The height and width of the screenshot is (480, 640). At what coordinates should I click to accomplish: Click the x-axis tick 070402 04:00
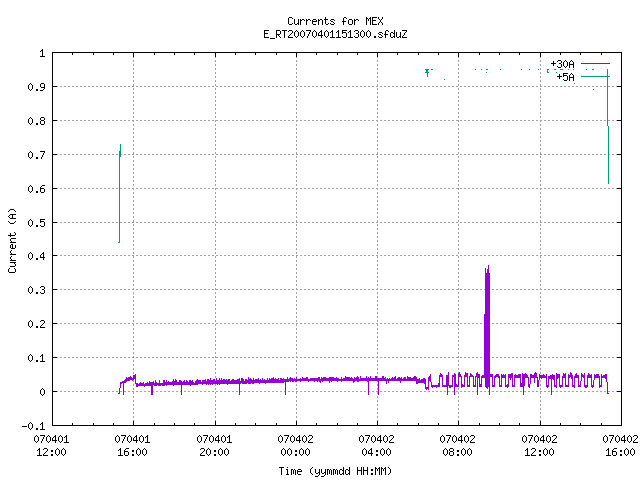coord(376,445)
